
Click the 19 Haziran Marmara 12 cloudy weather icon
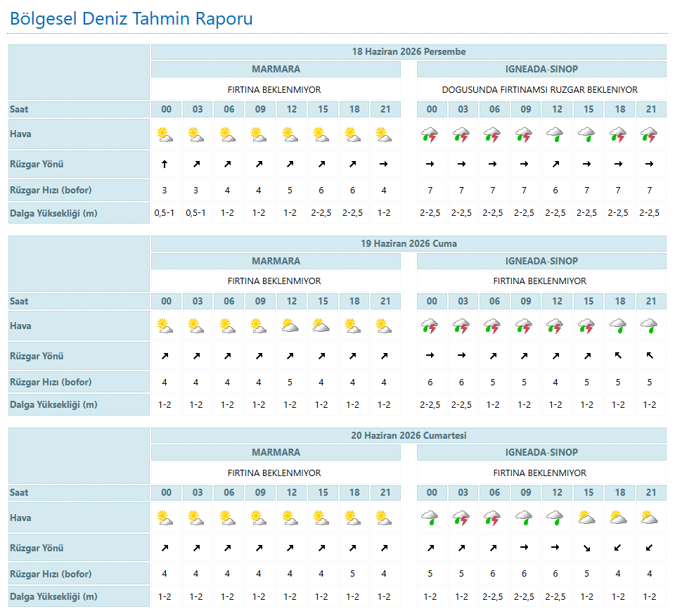pos(290,326)
